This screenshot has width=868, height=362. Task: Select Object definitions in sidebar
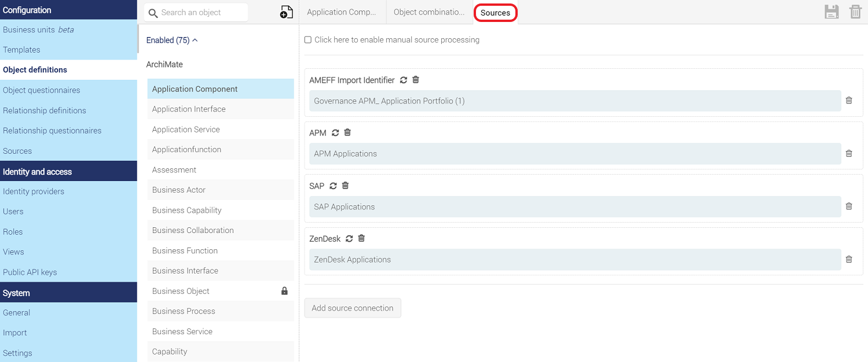68,70
